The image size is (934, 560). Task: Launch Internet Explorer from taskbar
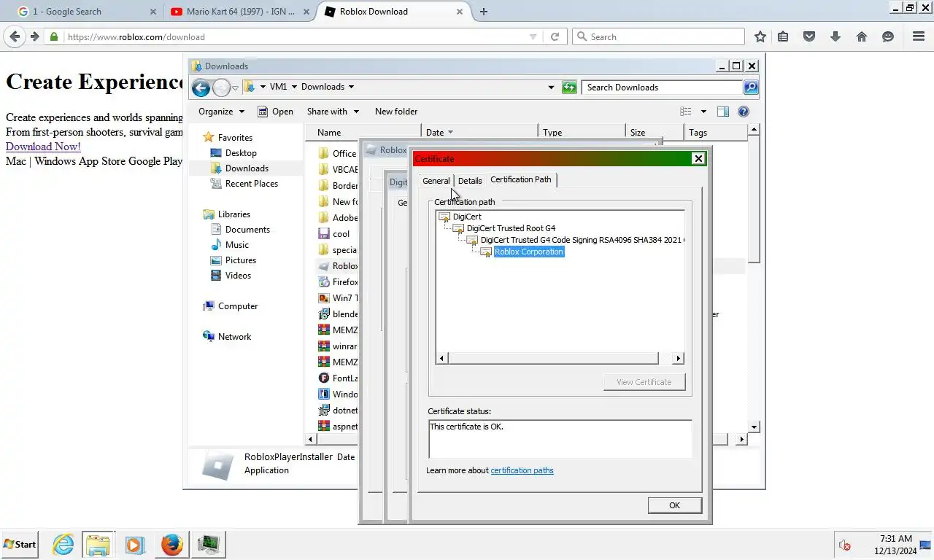63,544
